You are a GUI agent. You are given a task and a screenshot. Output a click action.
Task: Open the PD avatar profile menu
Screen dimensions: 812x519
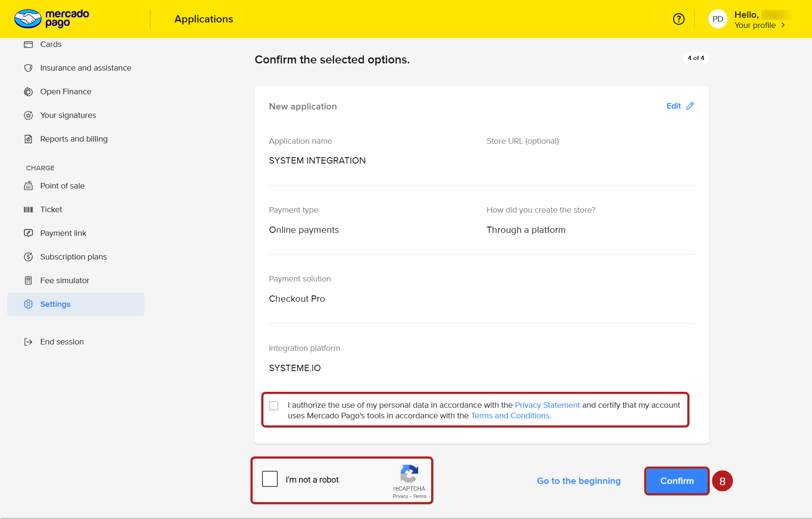pyautogui.click(x=717, y=19)
